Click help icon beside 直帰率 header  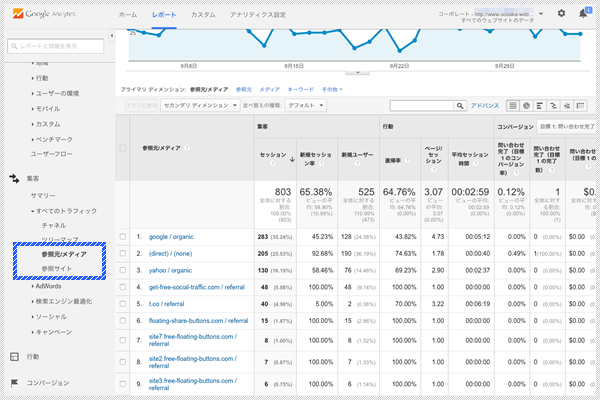click(407, 160)
